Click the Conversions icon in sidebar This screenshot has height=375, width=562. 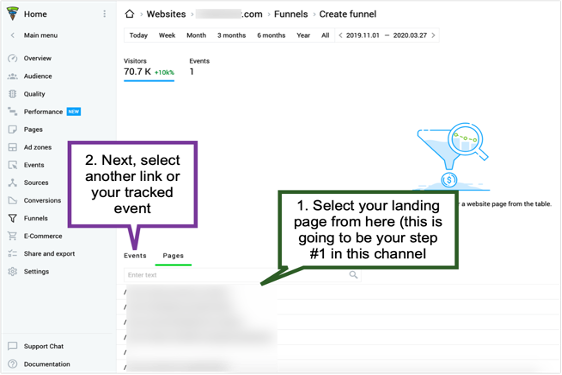(x=13, y=200)
